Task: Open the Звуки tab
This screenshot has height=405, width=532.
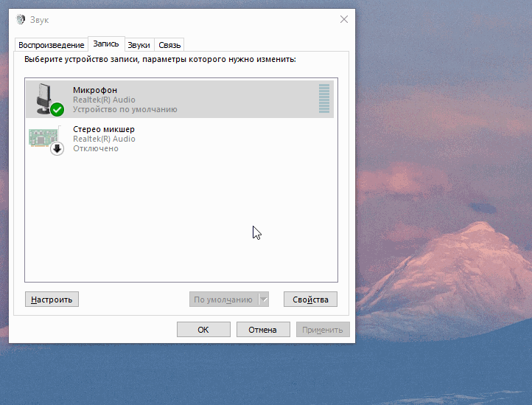Action: click(139, 45)
